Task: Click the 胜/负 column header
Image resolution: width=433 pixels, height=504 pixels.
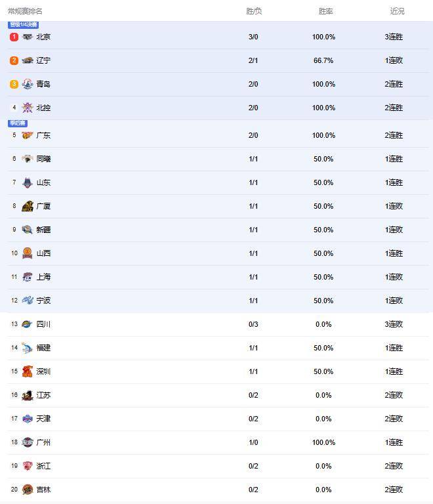Action: [254, 11]
